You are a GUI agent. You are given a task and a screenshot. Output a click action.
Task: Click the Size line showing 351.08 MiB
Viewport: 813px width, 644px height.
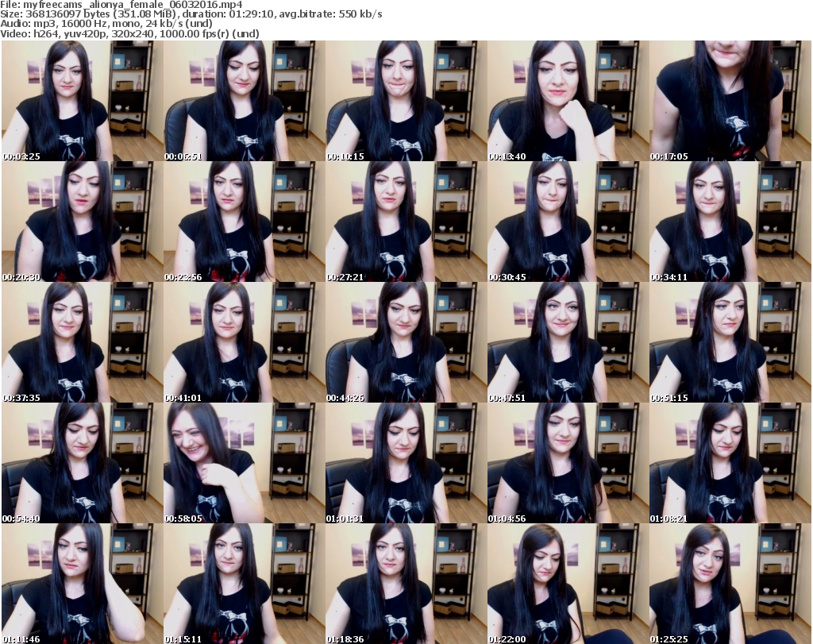point(191,14)
